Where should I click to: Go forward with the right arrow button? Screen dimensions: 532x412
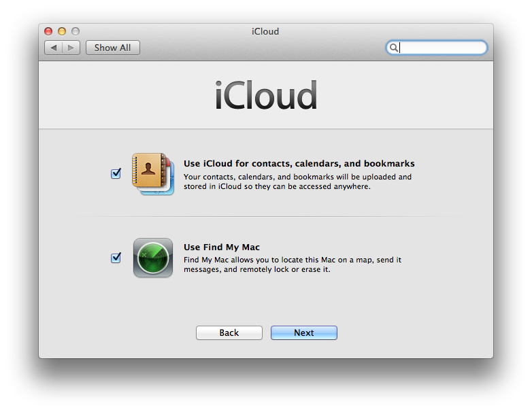(x=71, y=48)
